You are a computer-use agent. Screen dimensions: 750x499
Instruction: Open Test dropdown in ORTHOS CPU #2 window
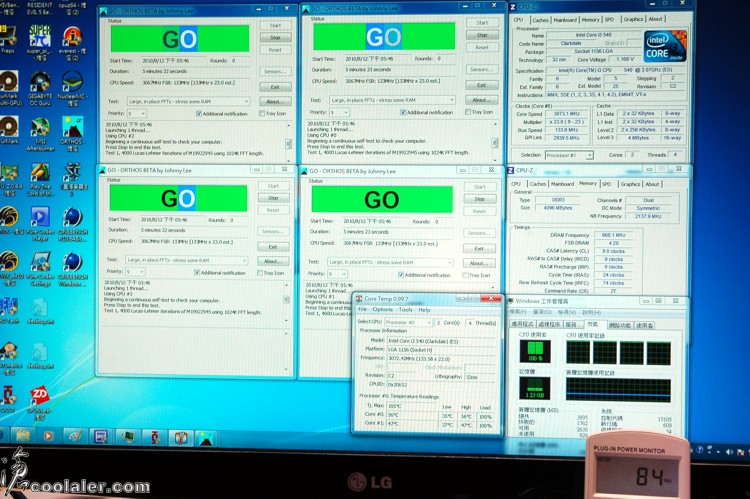click(x=188, y=101)
